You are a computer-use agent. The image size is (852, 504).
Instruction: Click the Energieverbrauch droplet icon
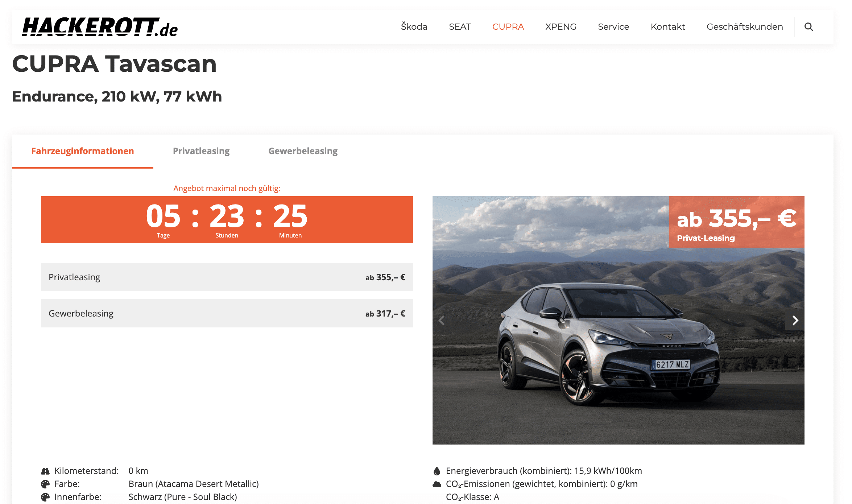(x=437, y=471)
